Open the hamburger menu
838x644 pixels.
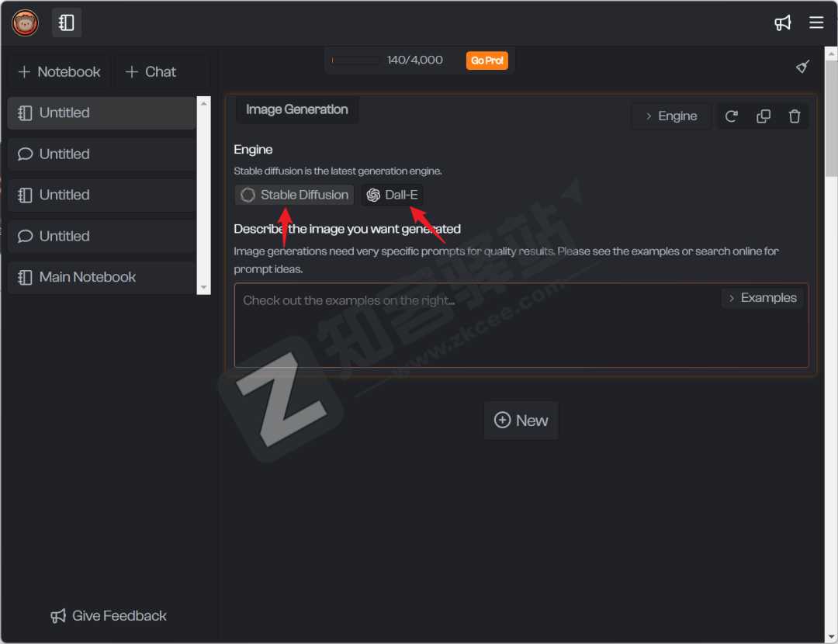pyautogui.click(x=816, y=23)
